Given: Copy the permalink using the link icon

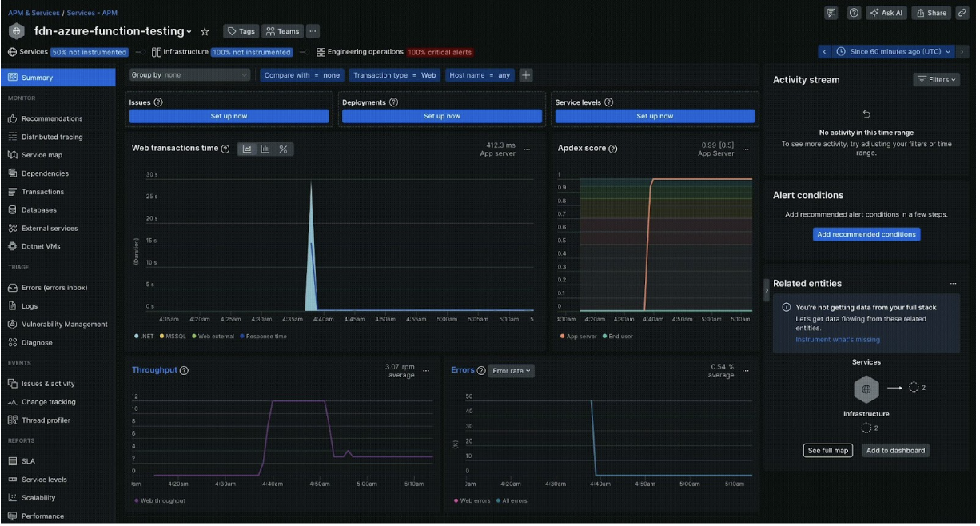Looking at the screenshot, I should click(x=963, y=12).
